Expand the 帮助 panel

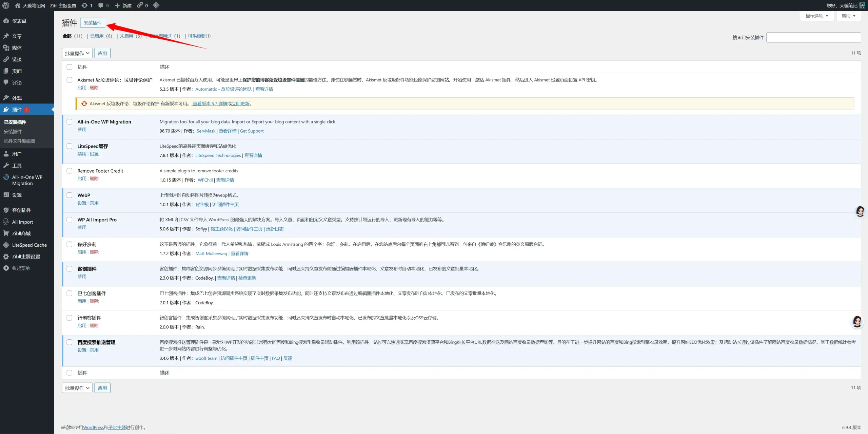849,16
